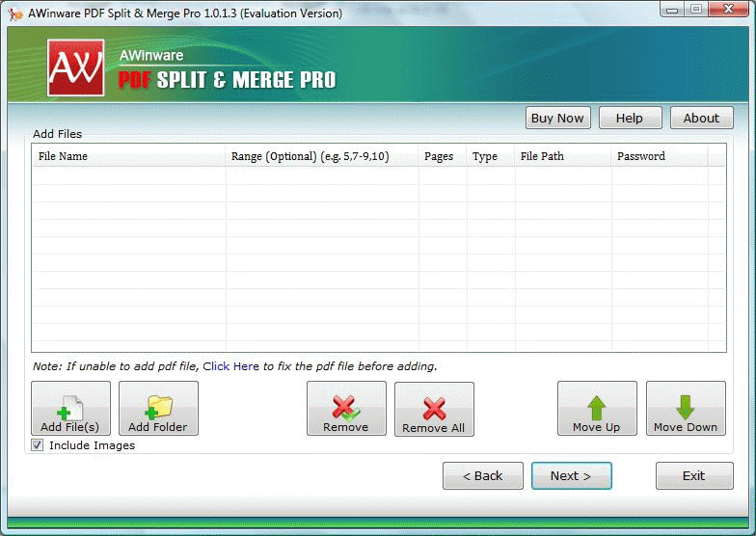Maximize the application window
This screenshot has height=536, width=756.
pyautogui.click(x=696, y=10)
